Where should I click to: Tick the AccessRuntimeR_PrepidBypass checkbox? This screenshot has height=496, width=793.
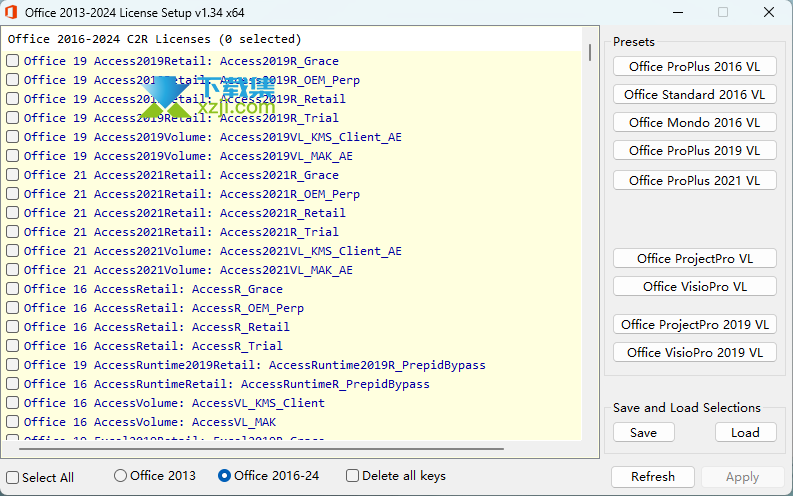coord(13,384)
